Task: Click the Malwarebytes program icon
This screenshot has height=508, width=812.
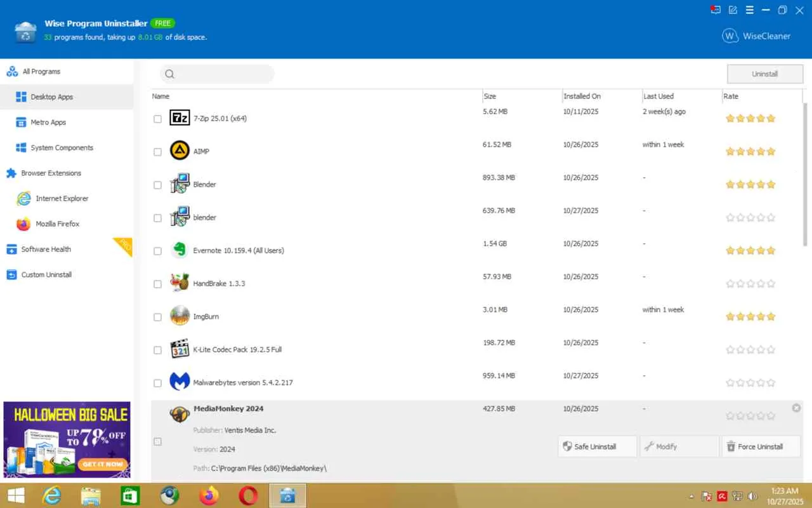Action: [x=180, y=382]
